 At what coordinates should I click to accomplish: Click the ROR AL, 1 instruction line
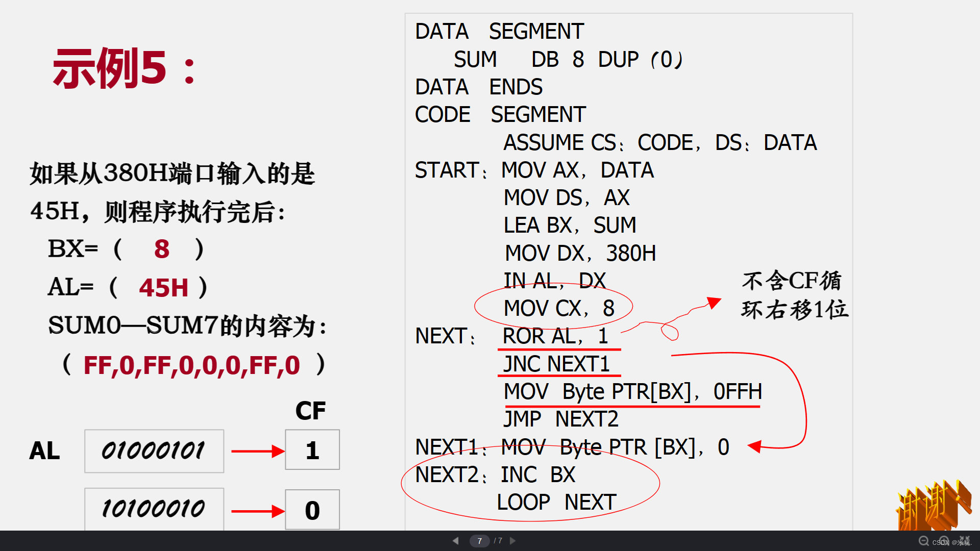click(555, 336)
